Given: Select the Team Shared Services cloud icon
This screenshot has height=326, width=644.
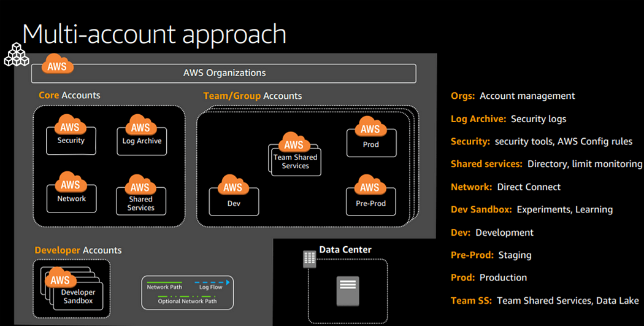Looking at the screenshot, I should [x=294, y=144].
